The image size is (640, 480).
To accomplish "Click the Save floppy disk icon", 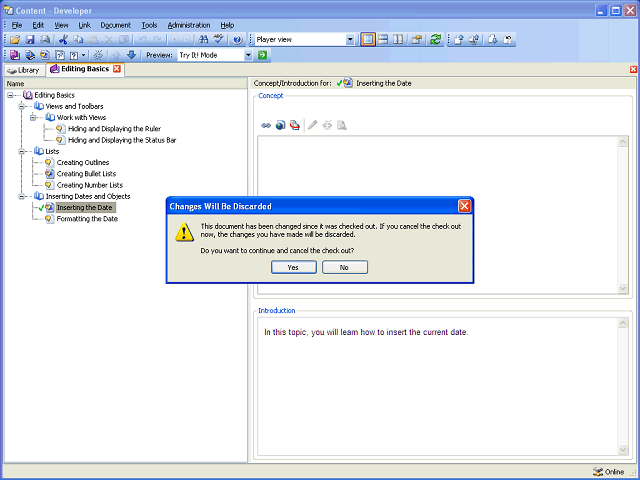I will 30,40.
